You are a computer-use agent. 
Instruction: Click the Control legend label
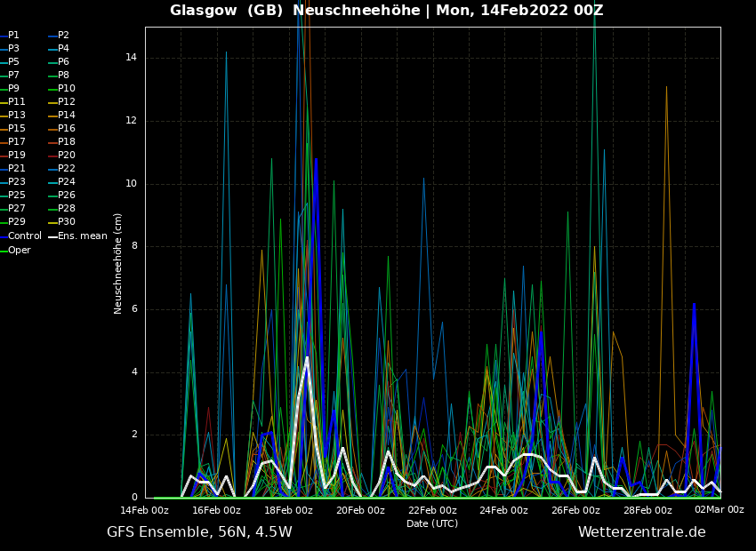25,236
